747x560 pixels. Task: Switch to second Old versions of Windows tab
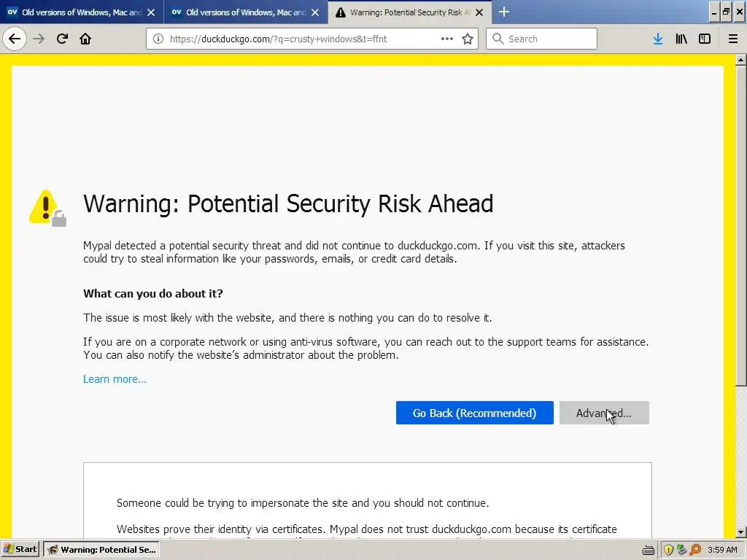(x=246, y=12)
